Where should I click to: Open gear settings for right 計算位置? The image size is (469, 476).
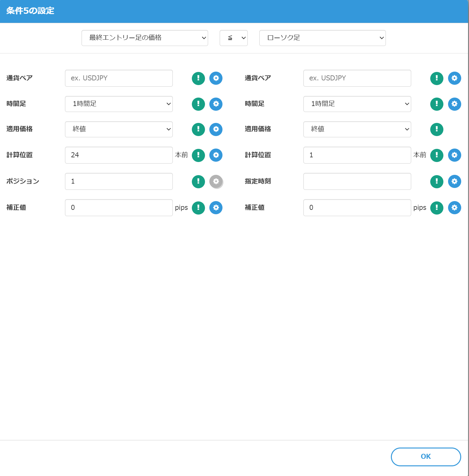click(x=454, y=155)
